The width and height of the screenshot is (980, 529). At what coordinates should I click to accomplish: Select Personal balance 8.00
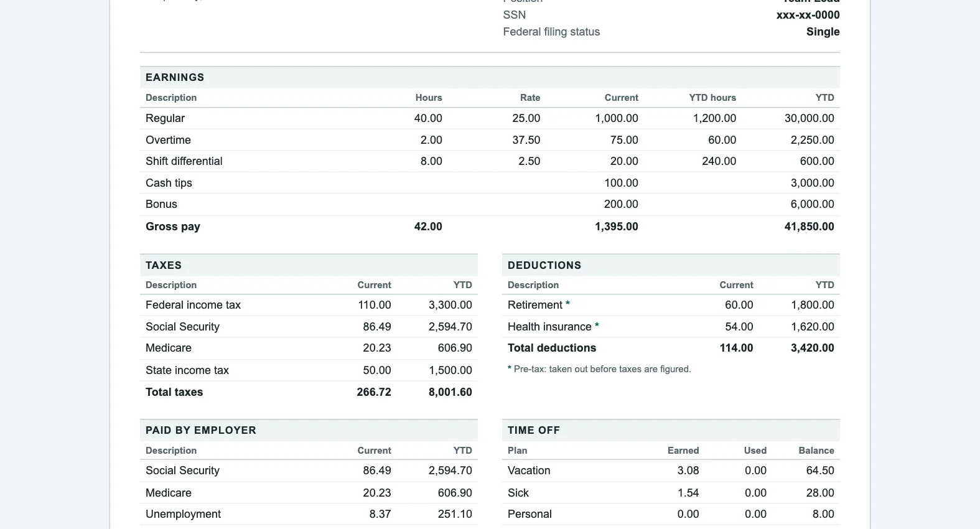click(823, 514)
